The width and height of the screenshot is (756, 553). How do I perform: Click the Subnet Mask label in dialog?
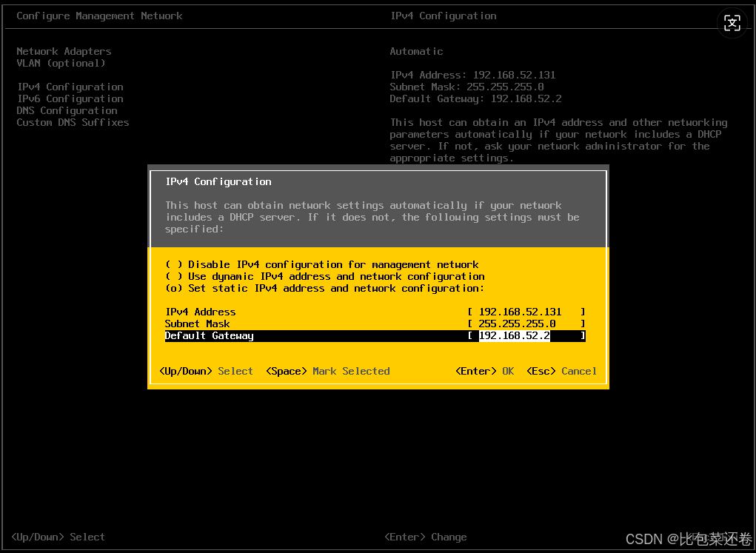[x=197, y=324]
